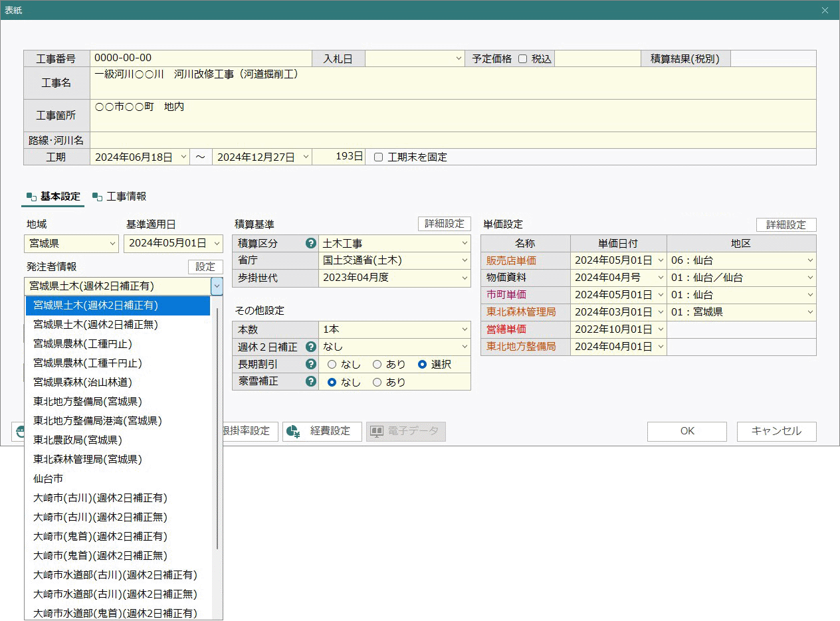Open 物価資料 2024年04月号 date dropdown
Image resolution: width=840 pixels, height=621 pixels.
coord(661,278)
